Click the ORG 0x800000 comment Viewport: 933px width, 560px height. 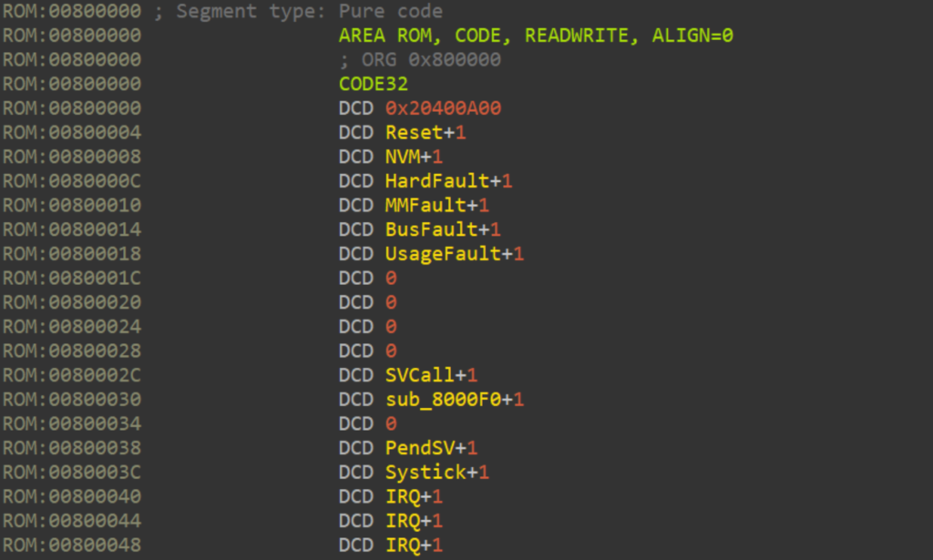click(419, 59)
